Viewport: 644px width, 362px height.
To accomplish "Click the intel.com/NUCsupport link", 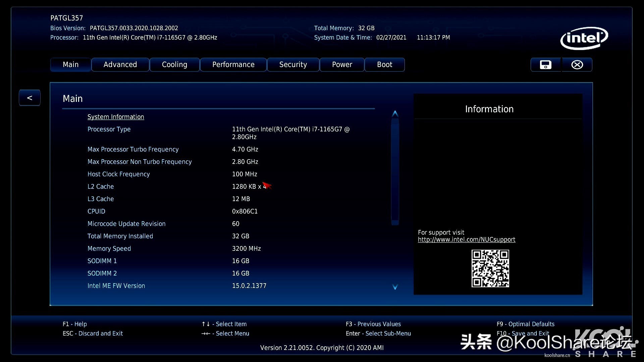I will 466,239.
